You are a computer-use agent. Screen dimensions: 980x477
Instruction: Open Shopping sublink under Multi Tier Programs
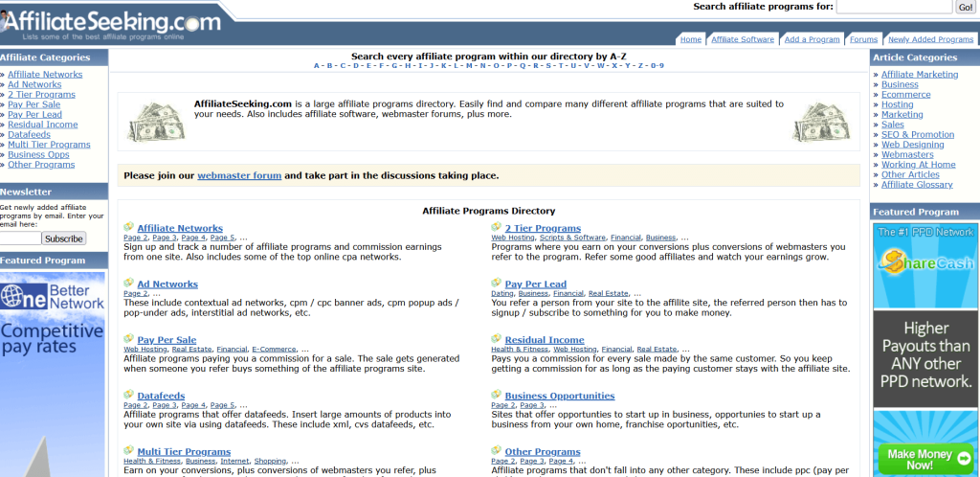(270, 461)
